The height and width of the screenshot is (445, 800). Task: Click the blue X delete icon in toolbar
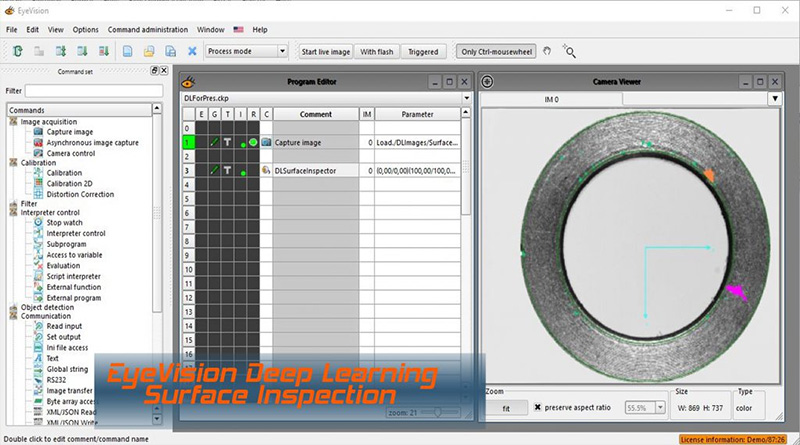192,51
